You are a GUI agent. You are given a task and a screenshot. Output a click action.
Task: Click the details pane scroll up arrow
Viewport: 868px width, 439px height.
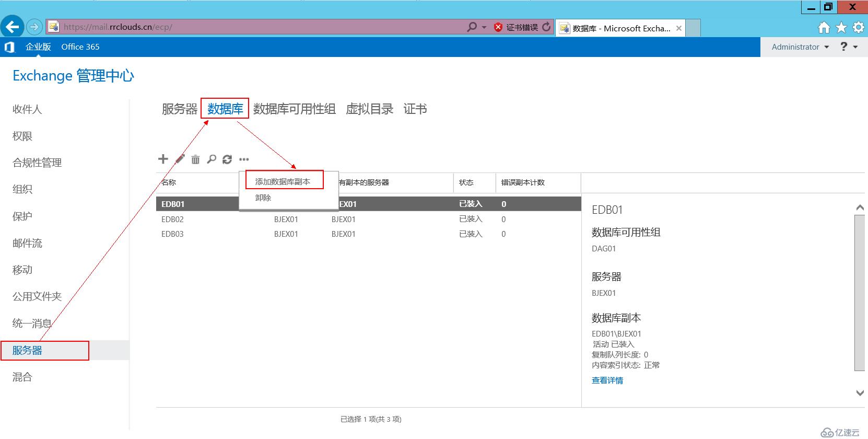click(860, 208)
